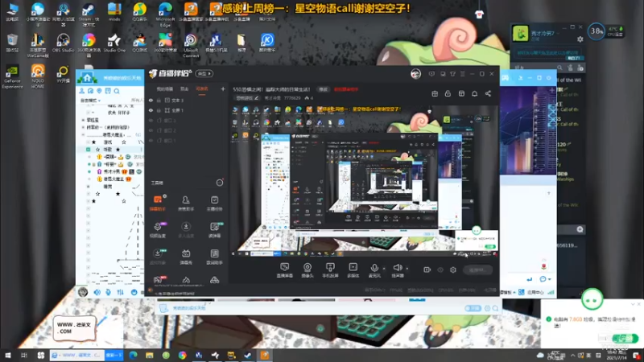Open the danmaku show tool (TV icon)
Viewport: 644px width, 362px height.
click(x=186, y=257)
